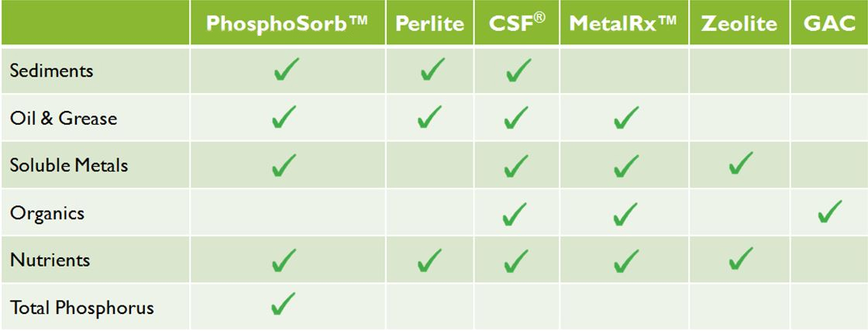Select the GAC column header
The height and width of the screenshot is (331, 868).
click(x=829, y=23)
